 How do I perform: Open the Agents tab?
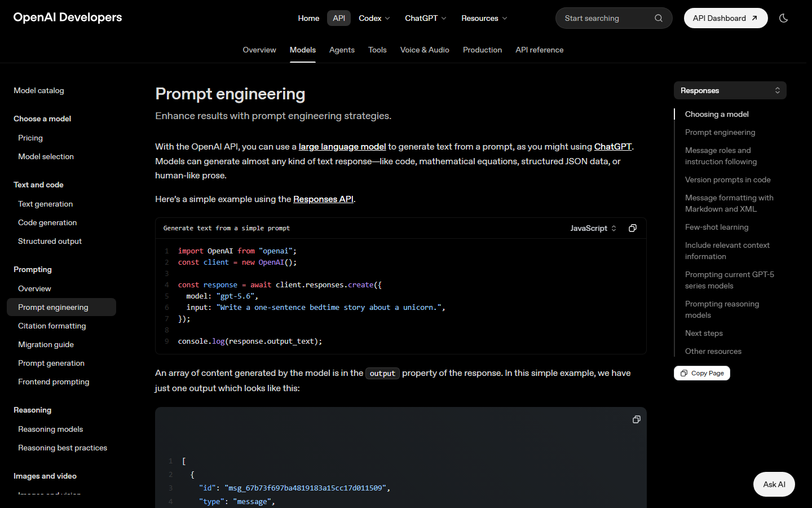click(342, 50)
